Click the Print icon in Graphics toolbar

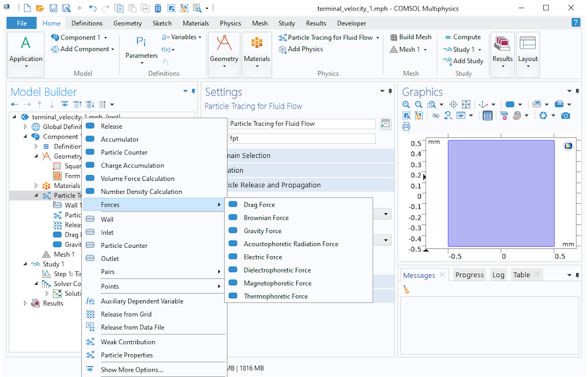pos(406,126)
